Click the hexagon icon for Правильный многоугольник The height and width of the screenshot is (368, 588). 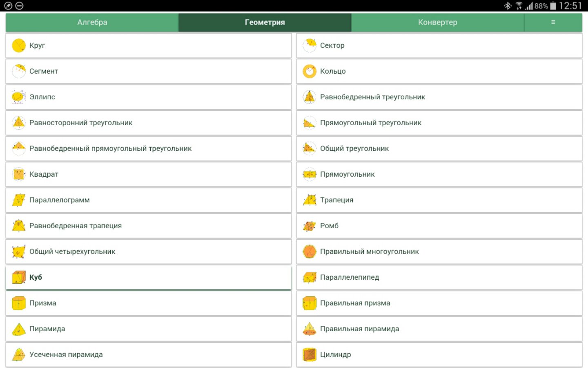tap(310, 251)
